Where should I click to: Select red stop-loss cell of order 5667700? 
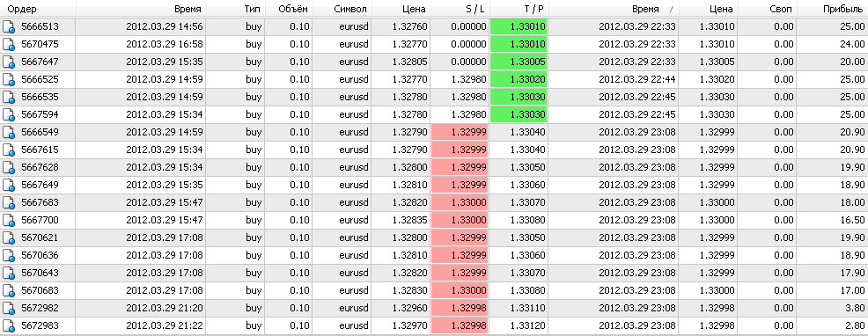pos(460,221)
